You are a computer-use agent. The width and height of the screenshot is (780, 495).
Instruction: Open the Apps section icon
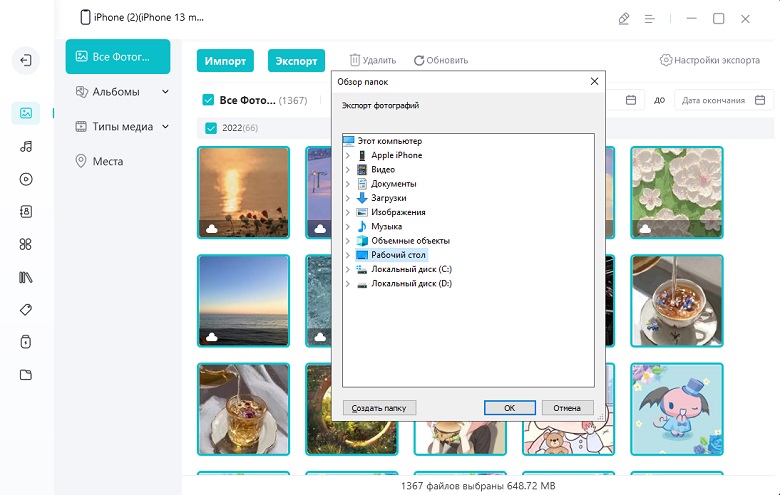pyautogui.click(x=26, y=244)
